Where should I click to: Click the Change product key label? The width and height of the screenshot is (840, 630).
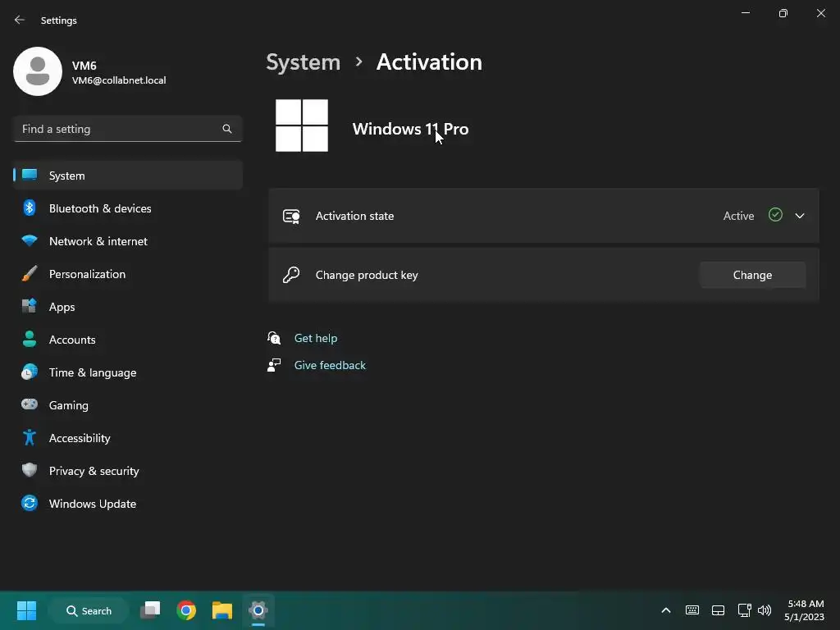pyautogui.click(x=367, y=275)
